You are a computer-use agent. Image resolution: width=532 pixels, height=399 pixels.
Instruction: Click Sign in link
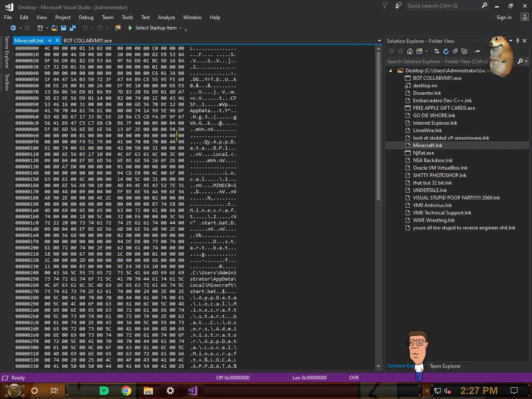504,17
